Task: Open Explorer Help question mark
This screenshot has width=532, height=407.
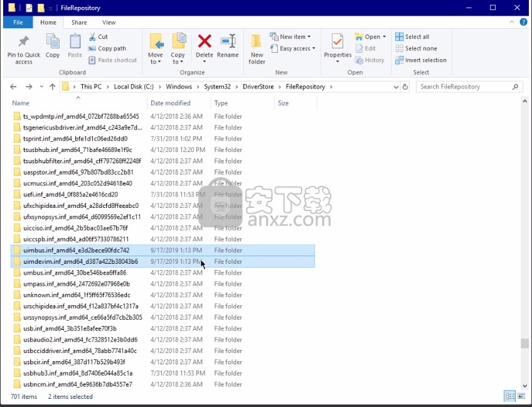Action: pyautogui.click(x=523, y=22)
